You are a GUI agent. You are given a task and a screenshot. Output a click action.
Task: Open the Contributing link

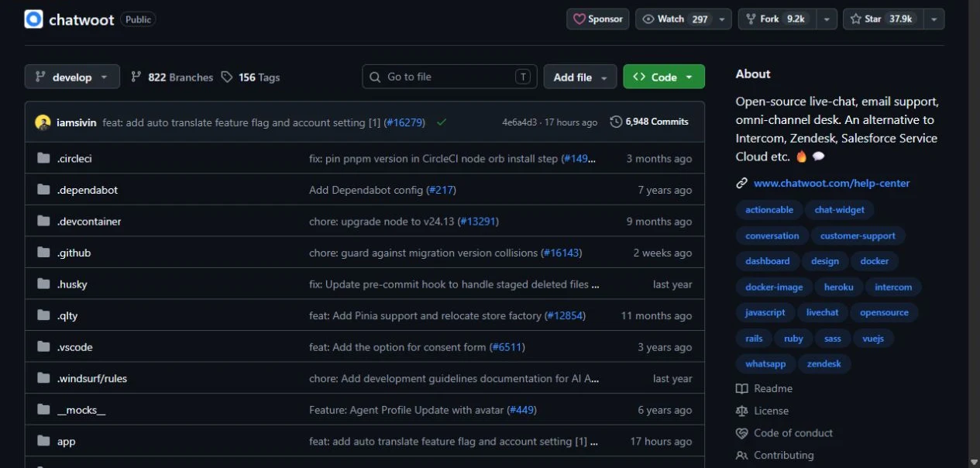pos(784,456)
